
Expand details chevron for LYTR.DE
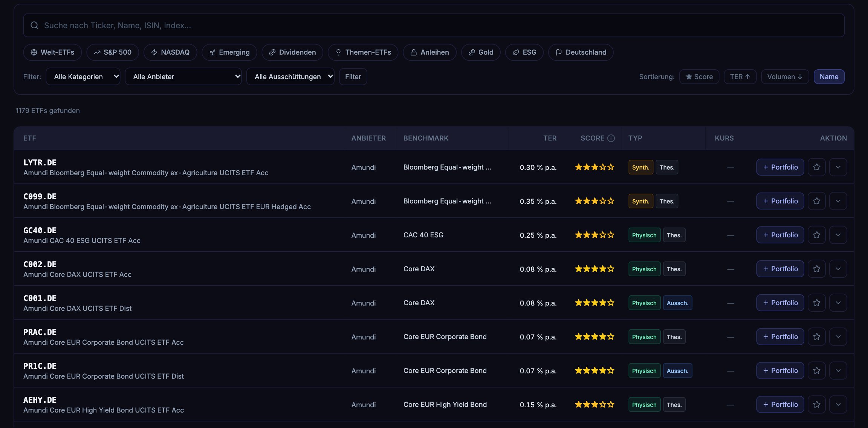(838, 167)
